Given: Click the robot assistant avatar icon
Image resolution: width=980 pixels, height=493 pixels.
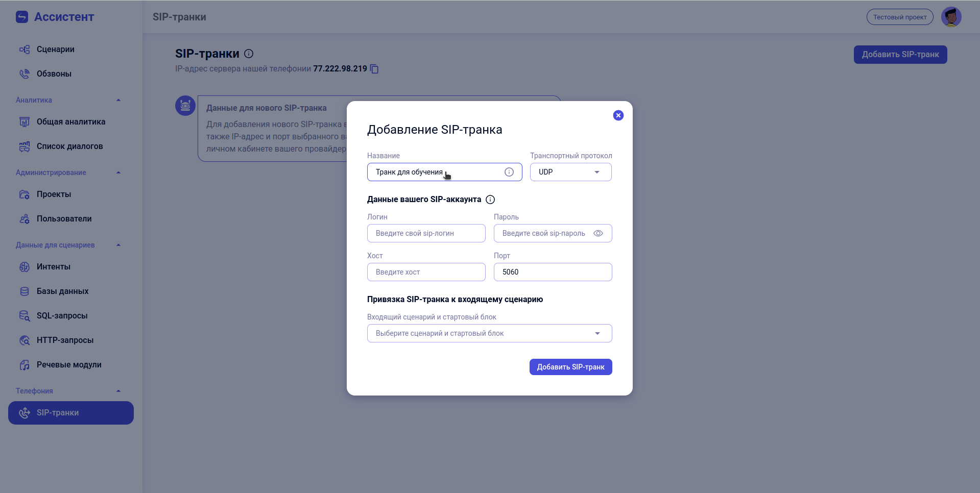Looking at the screenshot, I should pyautogui.click(x=185, y=106).
